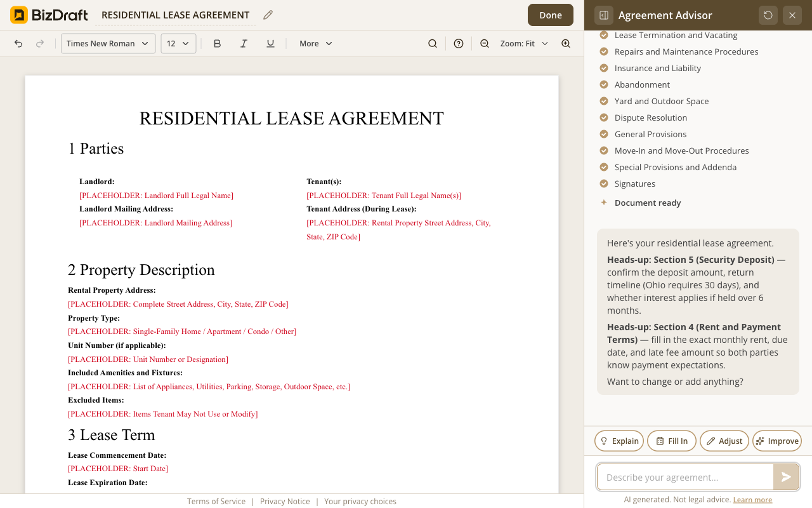This screenshot has height=508, width=812.
Task: Open the Learn more link
Action: click(x=752, y=500)
